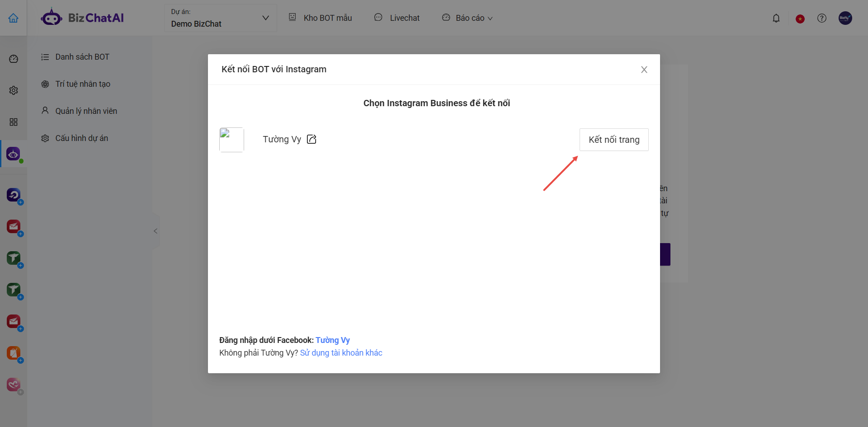Close the Kết nối BOT với Instagram dialog
Image resolution: width=868 pixels, height=427 pixels.
coord(644,70)
